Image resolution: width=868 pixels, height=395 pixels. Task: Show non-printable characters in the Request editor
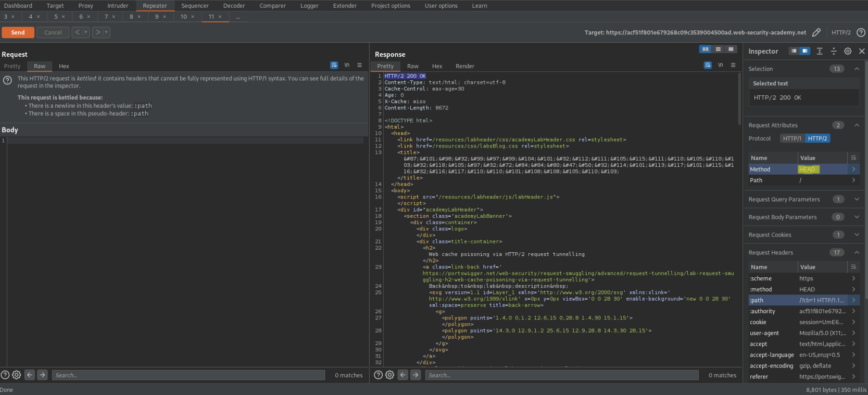(347, 65)
